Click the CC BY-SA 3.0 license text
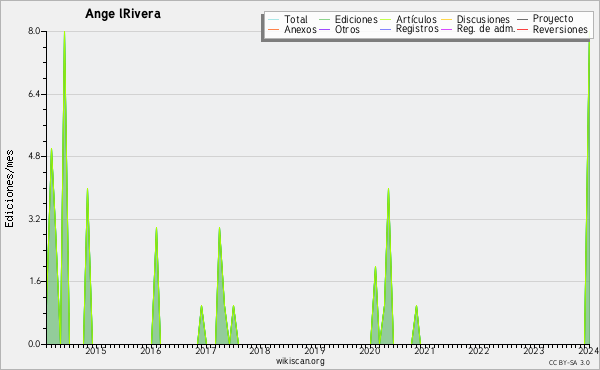Screen dimensions: 600x370 coord(569,362)
